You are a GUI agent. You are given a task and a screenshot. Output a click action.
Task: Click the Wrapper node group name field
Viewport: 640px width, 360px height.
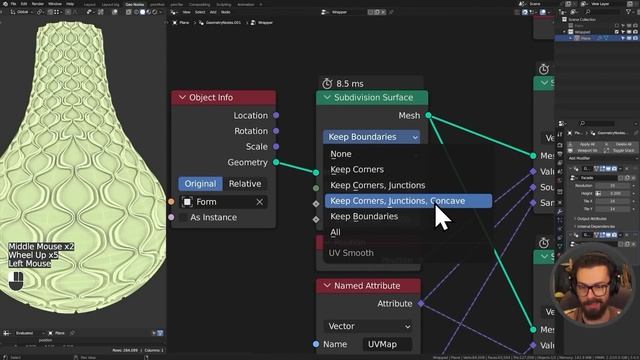click(348, 12)
